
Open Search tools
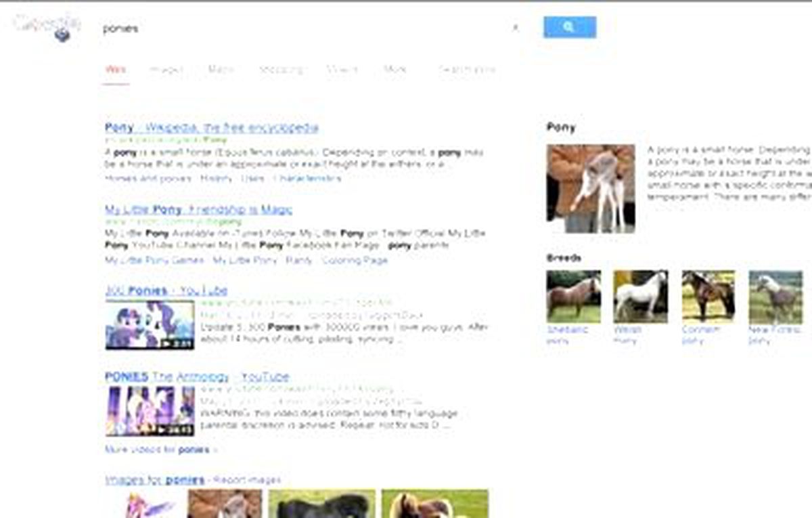pos(467,69)
